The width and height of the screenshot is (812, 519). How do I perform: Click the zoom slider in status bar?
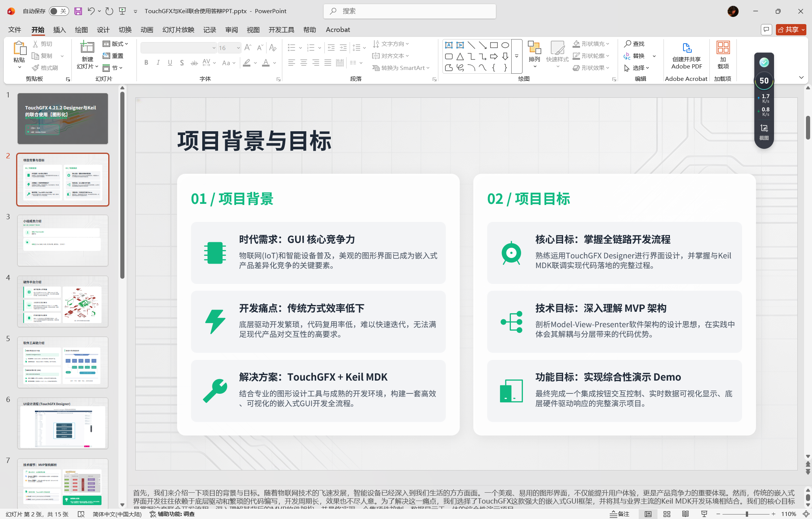(x=747, y=514)
